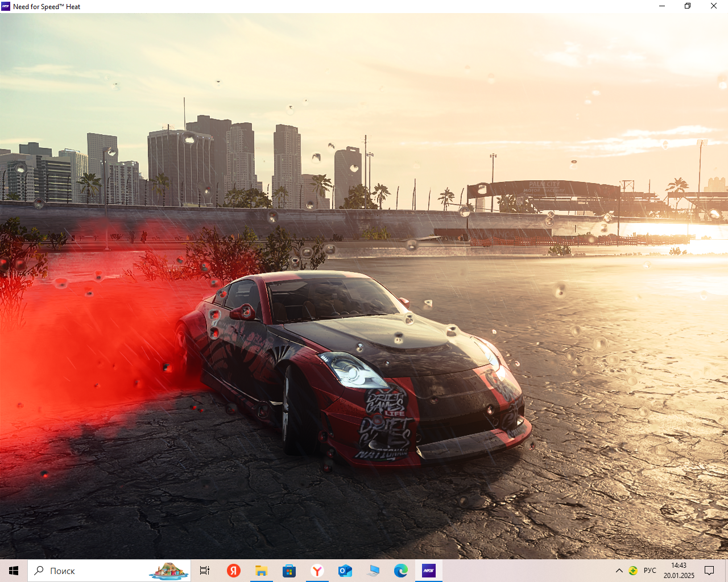Open the search highlights illustration
This screenshot has width=728, height=582.
pyautogui.click(x=169, y=571)
